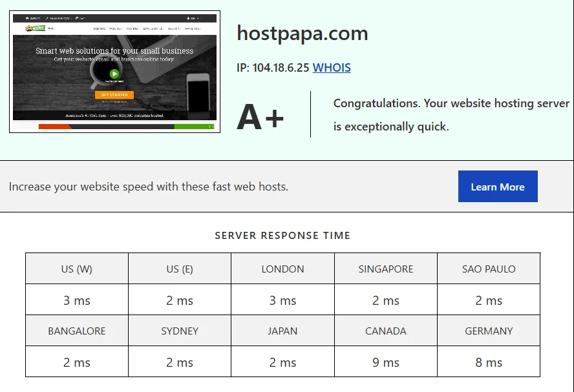The height and width of the screenshot is (392, 574).
Task: Click the 9 ms value under CANADA
Action: (x=386, y=362)
